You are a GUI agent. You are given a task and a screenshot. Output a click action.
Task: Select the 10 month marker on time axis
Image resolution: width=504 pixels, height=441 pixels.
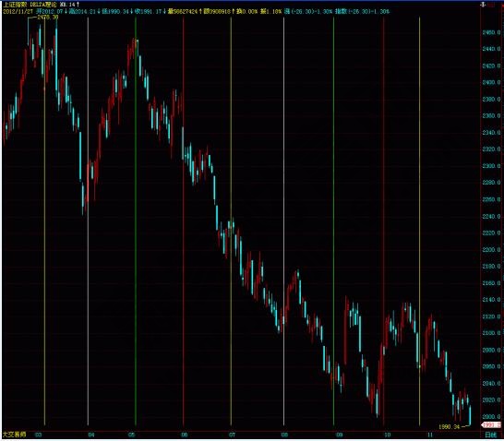(x=388, y=435)
